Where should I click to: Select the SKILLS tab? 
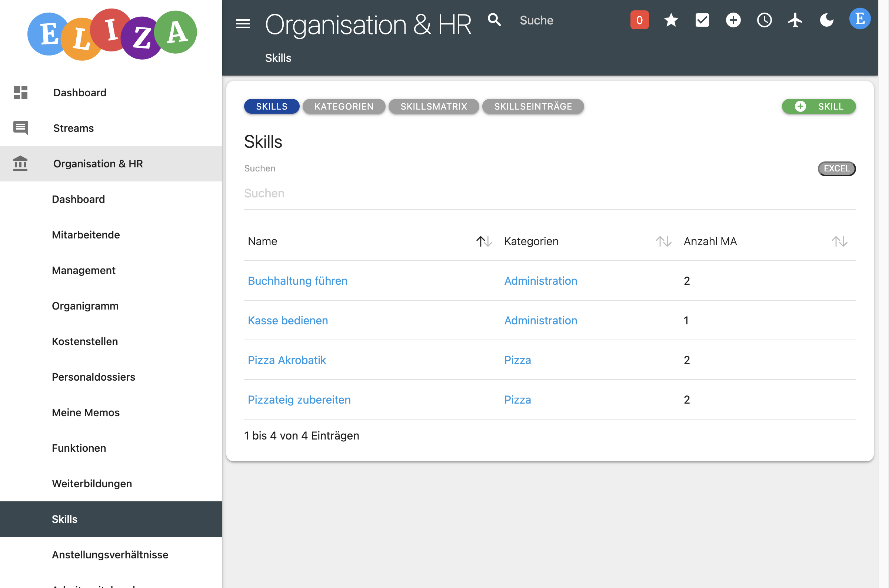pos(272,107)
